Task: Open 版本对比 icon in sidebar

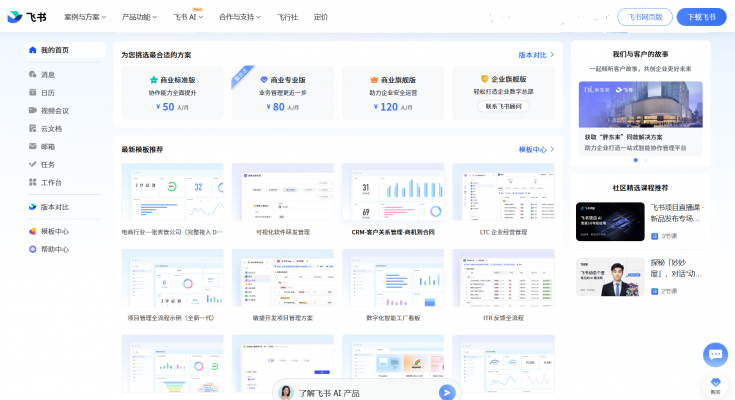Action: 32,207
